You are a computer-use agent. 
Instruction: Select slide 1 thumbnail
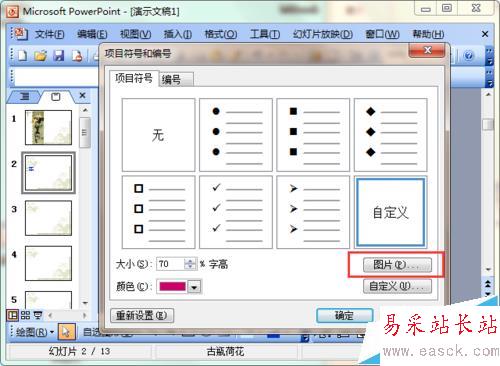[x=48, y=127]
